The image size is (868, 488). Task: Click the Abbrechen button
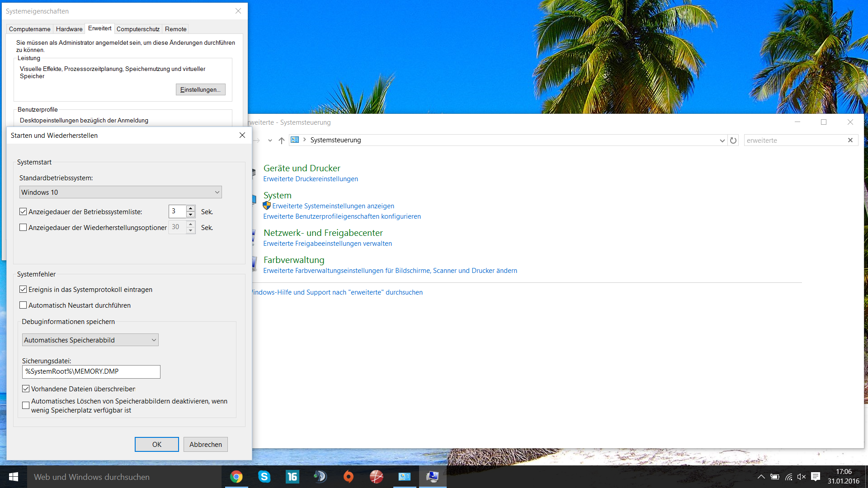click(x=205, y=445)
